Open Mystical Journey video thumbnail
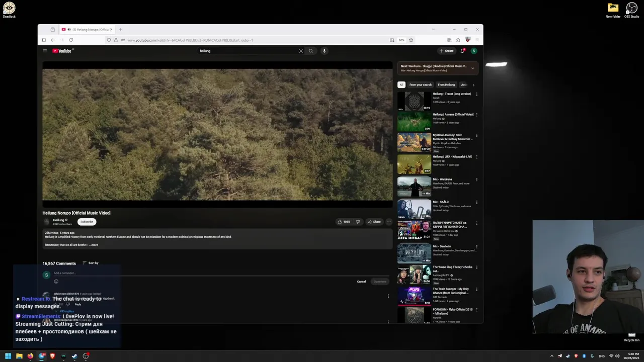The height and width of the screenshot is (362, 644). pos(414,142)
